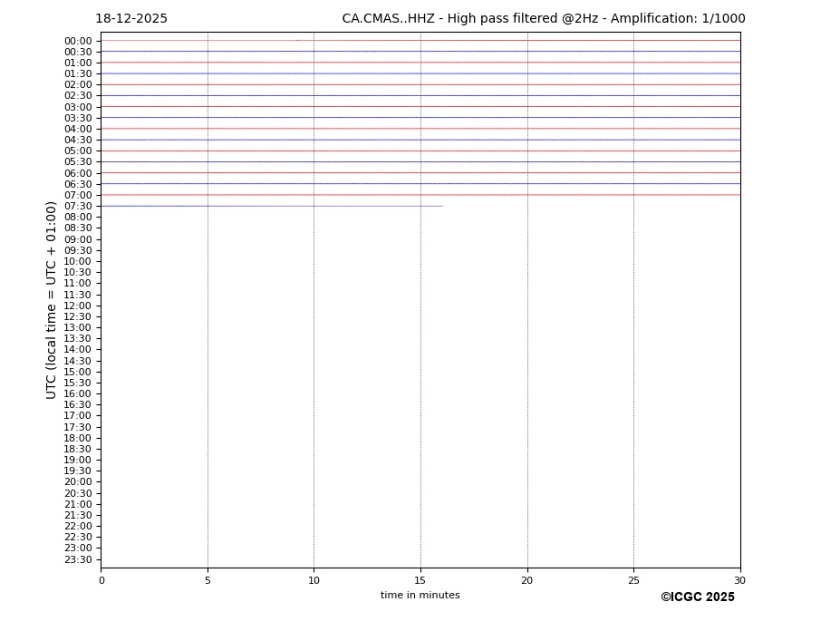
Task: Click the x-axis tick label 0
Action: coord(101,580)
